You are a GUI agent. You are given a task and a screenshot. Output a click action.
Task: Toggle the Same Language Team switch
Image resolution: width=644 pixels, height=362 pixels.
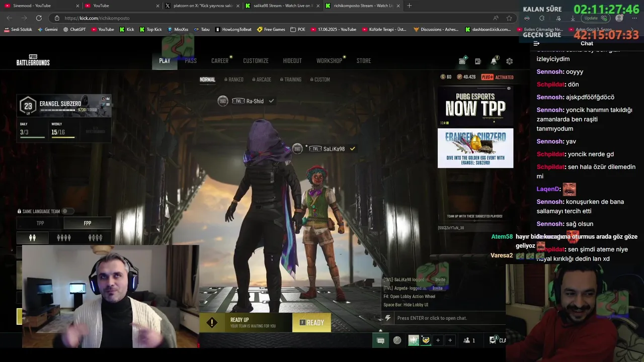[67, 211]
